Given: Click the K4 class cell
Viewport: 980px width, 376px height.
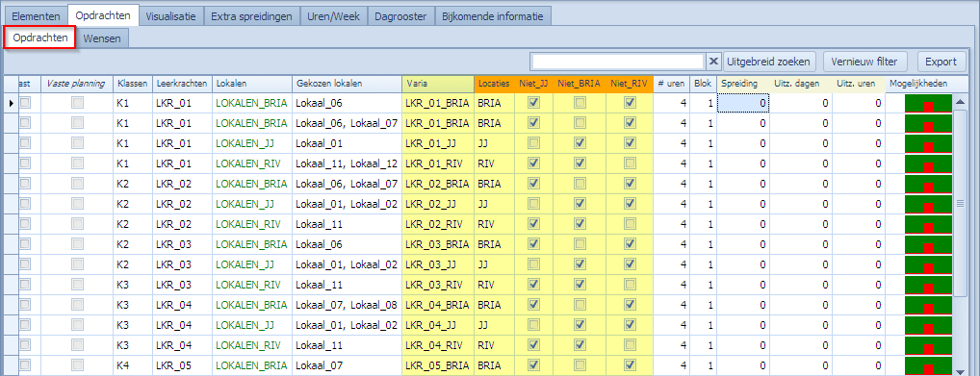Looking at the screenshot, I should [132, 364].
